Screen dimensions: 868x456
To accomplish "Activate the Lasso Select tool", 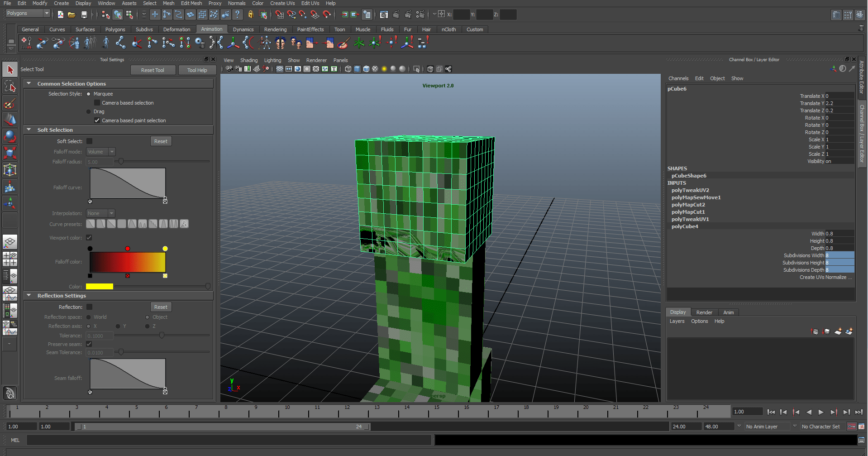I will pos(10,86).
